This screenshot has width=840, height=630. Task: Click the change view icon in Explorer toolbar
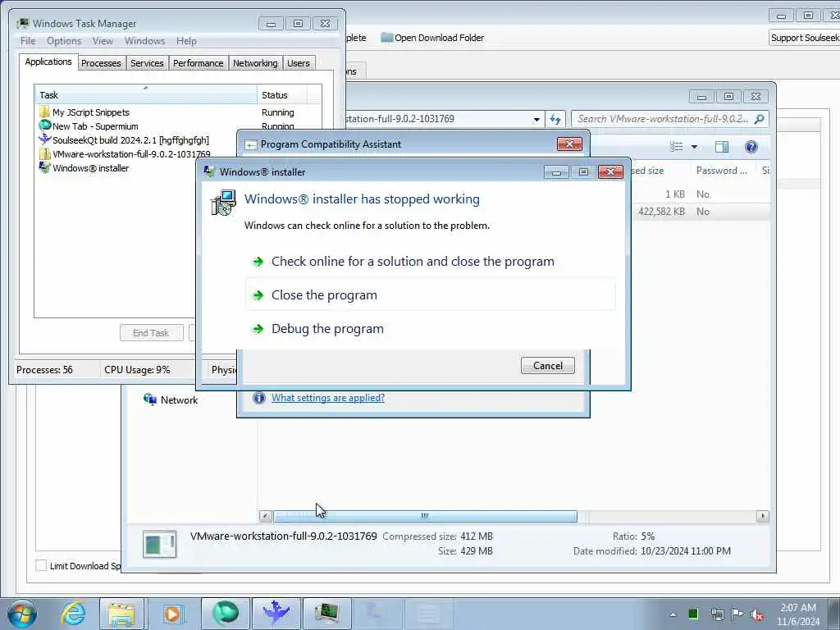(x=677, y=147)
